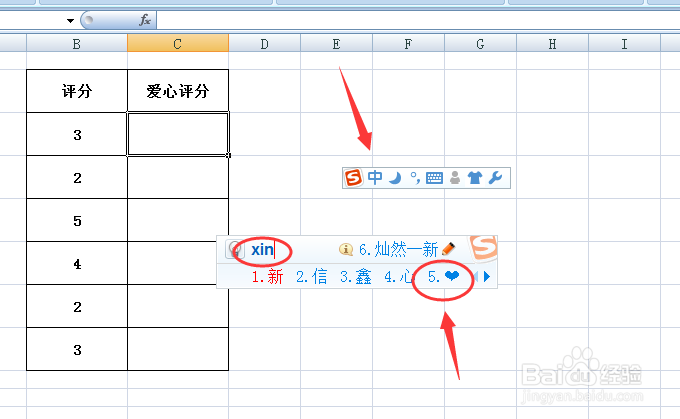Select column G header
Viewport: 680px width, 419px height.
pos(481,44)
